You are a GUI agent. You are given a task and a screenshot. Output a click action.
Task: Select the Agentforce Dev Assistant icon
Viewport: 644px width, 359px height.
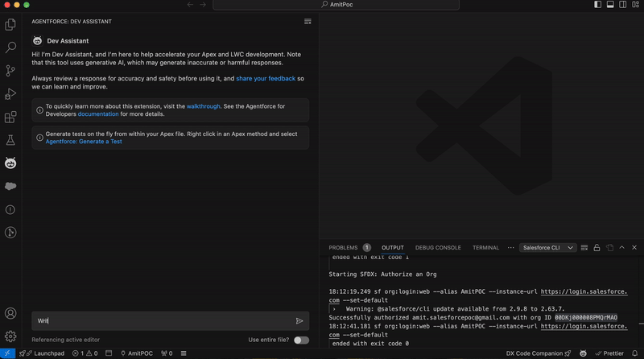pos(10,163)
